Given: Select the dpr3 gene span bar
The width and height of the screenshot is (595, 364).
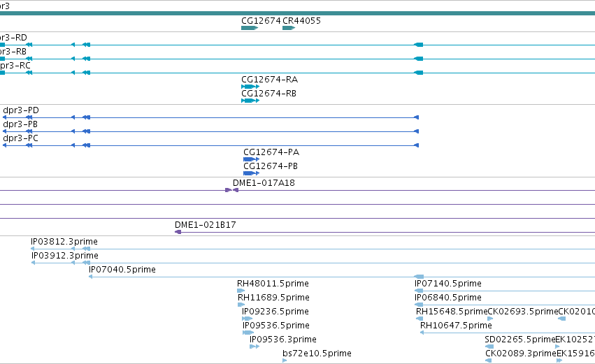Looking at the screenshot, I should pyautogui.click(x=298, y=13).
